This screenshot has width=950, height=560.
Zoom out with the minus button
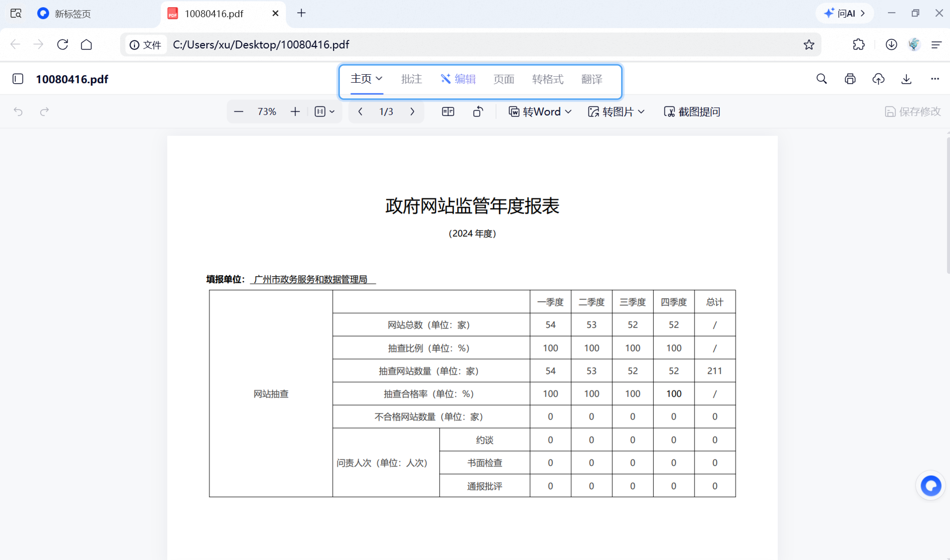[238, 112]
